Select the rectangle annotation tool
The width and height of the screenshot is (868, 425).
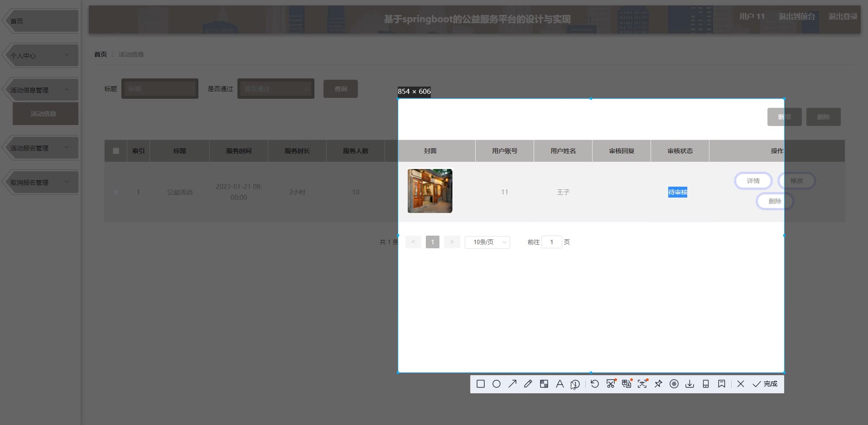tap(481, 384)
